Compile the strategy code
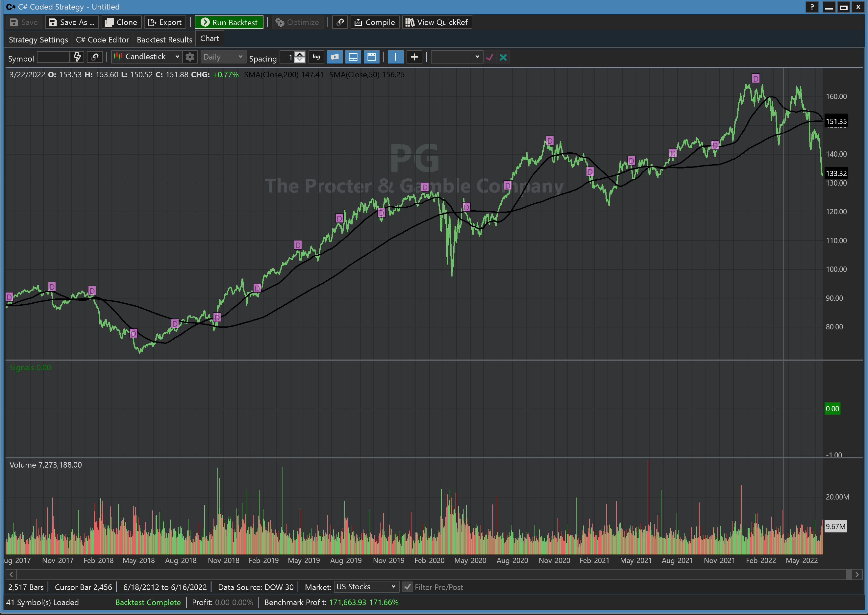 [375, 22]
